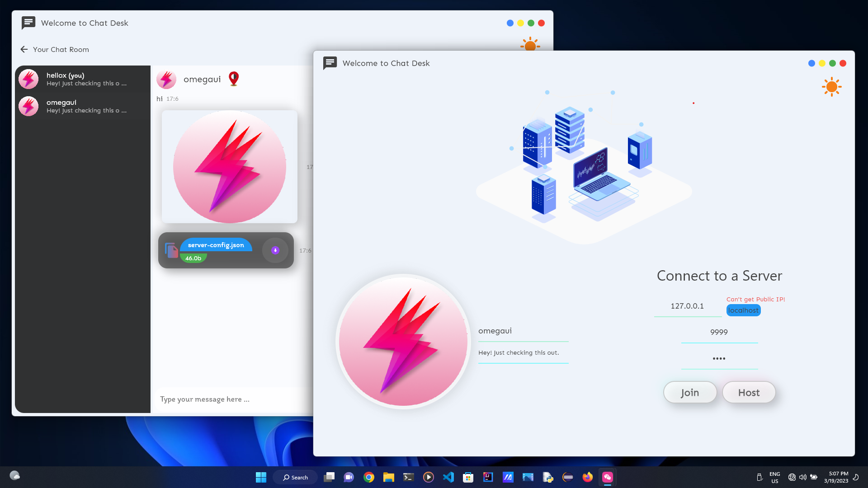Click the localhost toggle button
This screenshot has height=488, width=868.
point(743,310)
